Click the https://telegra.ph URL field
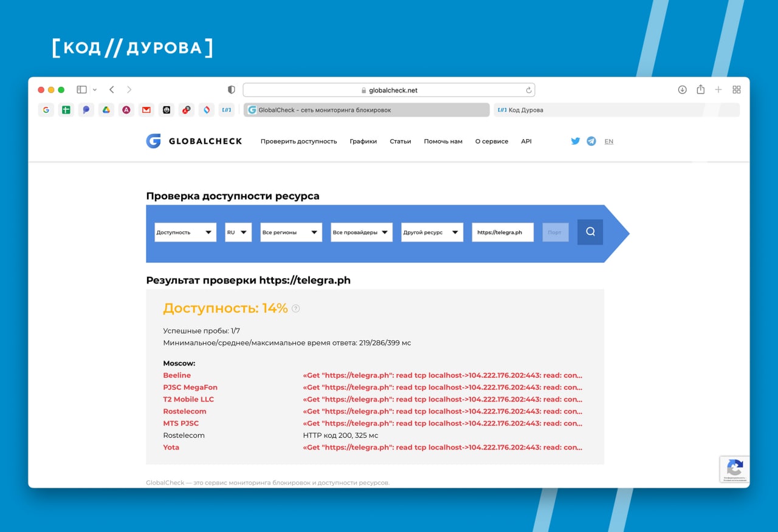The width and height of the screenshot is (778, 532). [x=503, y=232]
